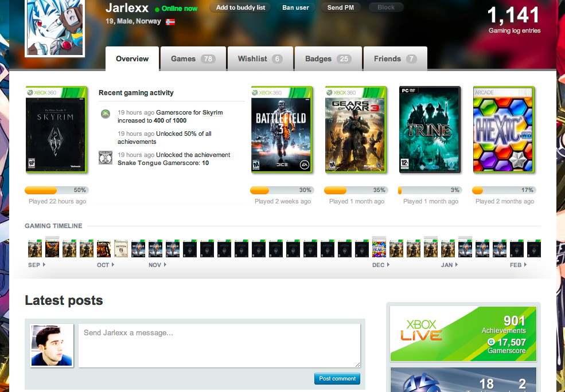Click the Snake Tongue achievement icon
Image resolution: width=565 pixels, height=392 pixels.
coord(105,158)
